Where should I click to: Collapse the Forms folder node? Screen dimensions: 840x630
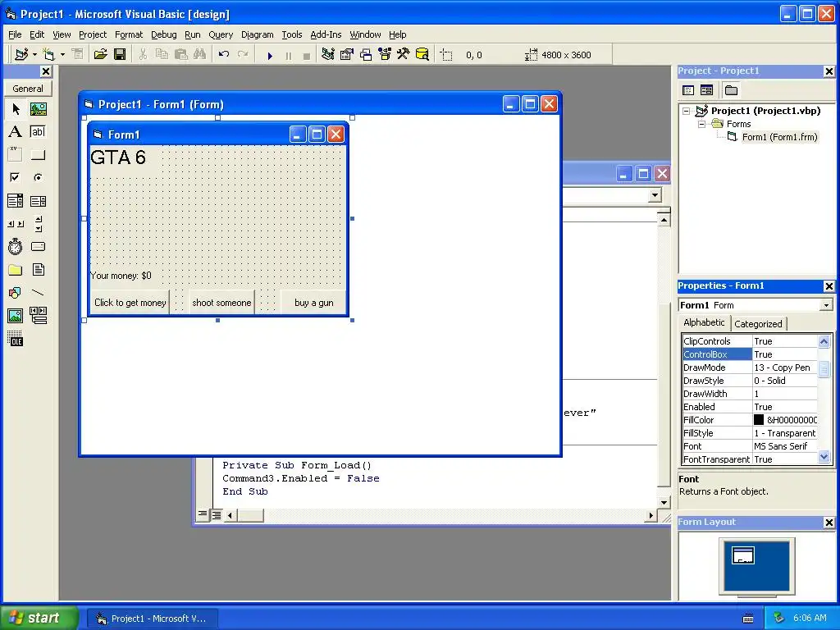click(701, 124)
